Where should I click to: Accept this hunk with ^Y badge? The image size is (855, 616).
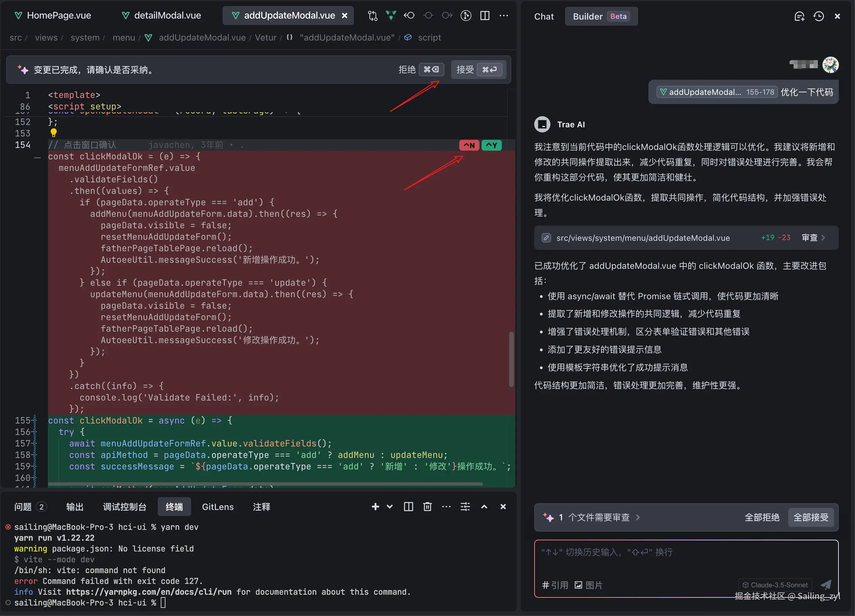click(491, 145)
